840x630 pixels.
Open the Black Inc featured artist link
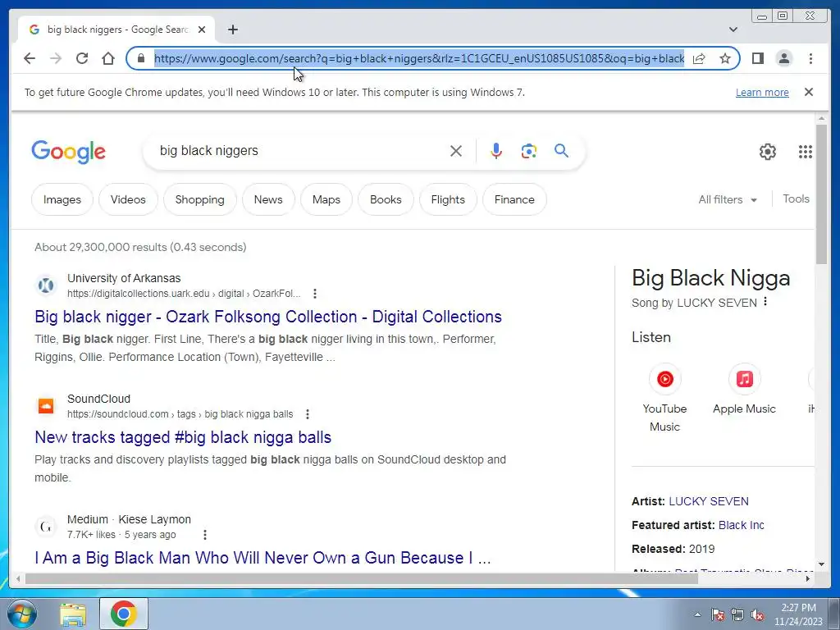click(742, 525)
